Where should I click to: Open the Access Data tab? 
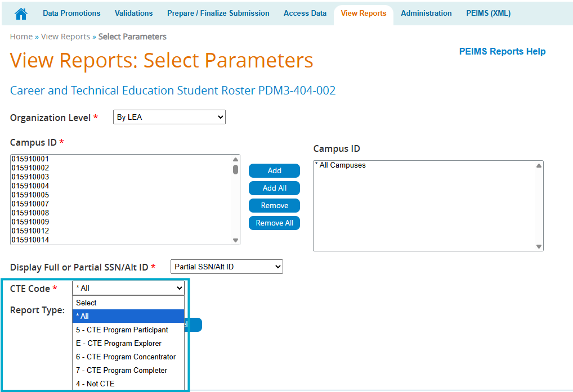tap(305, 13)
